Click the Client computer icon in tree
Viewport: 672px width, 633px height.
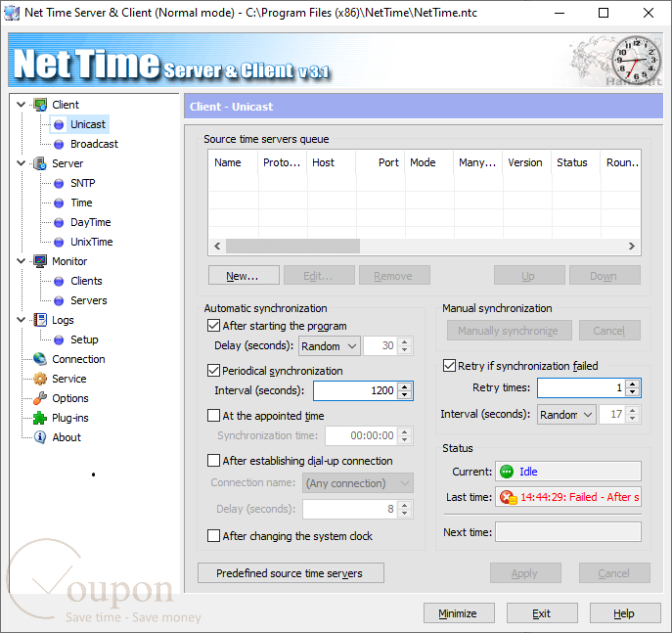pyautogui.click(x=40, y=105)
